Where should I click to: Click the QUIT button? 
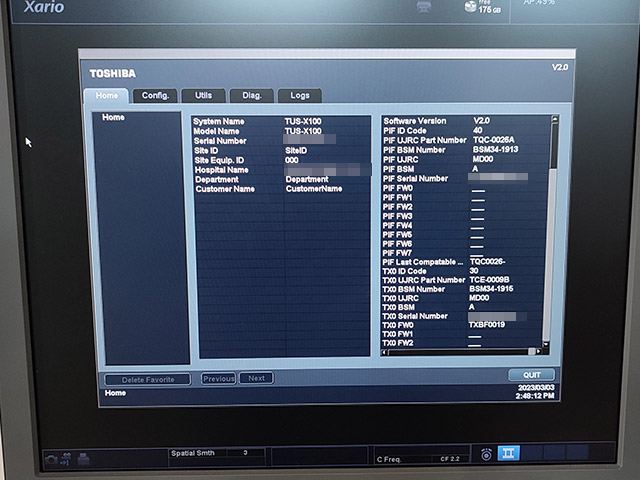click(x=531, y=375)
